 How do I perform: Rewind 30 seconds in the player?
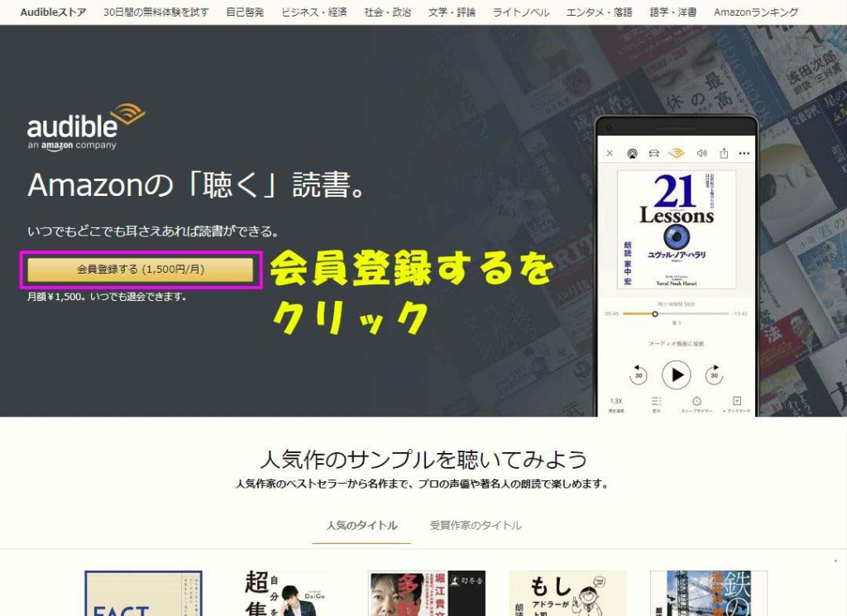coord(639,375)
